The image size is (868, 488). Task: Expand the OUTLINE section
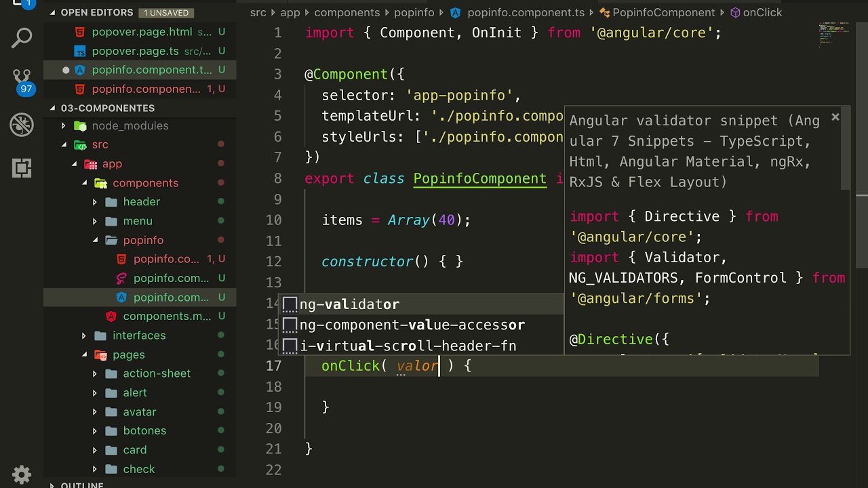pos(53,485)
